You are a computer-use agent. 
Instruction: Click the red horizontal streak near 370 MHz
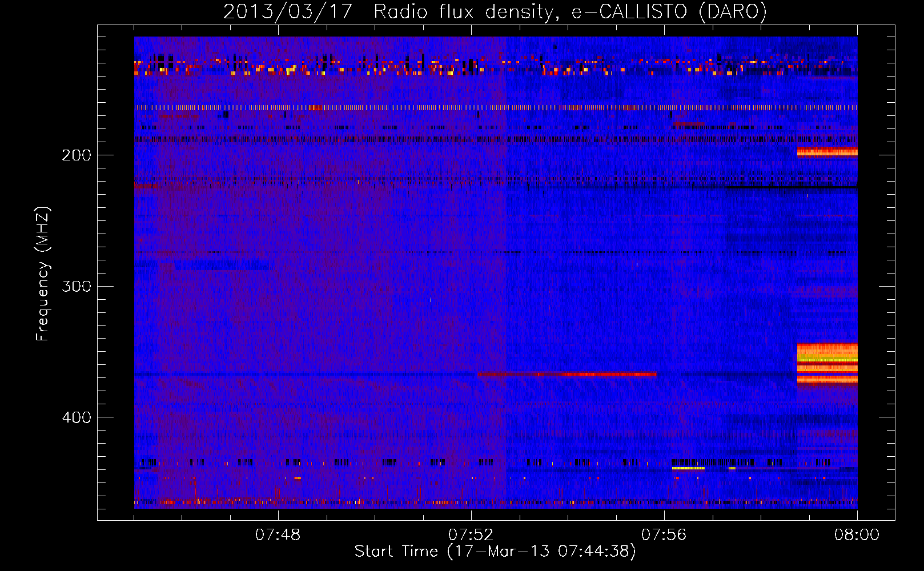pyautogui.click(x=567, y=375)
